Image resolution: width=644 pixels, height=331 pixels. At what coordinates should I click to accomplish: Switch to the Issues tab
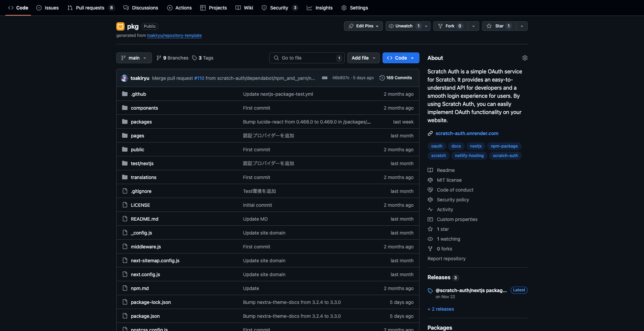click(x=47, y=8)
